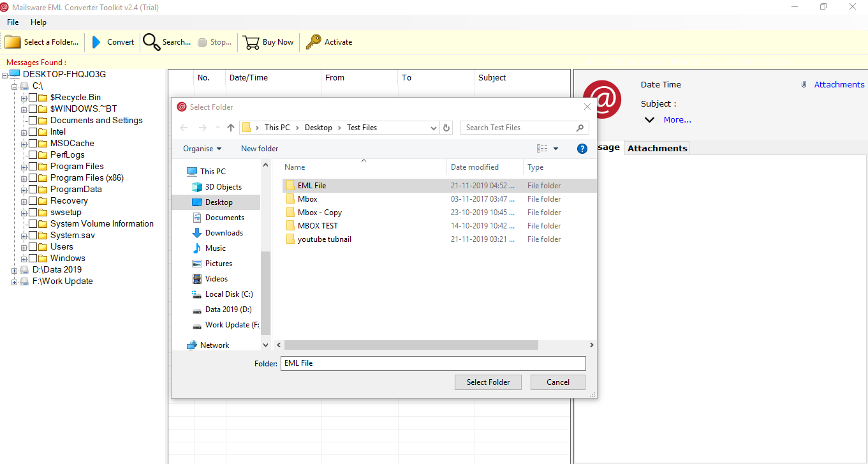Check the $WINDOWS.~BT folder checkbox
Image resolution: width=868 pixels, height=464 pixels.
tap(33, 109)
